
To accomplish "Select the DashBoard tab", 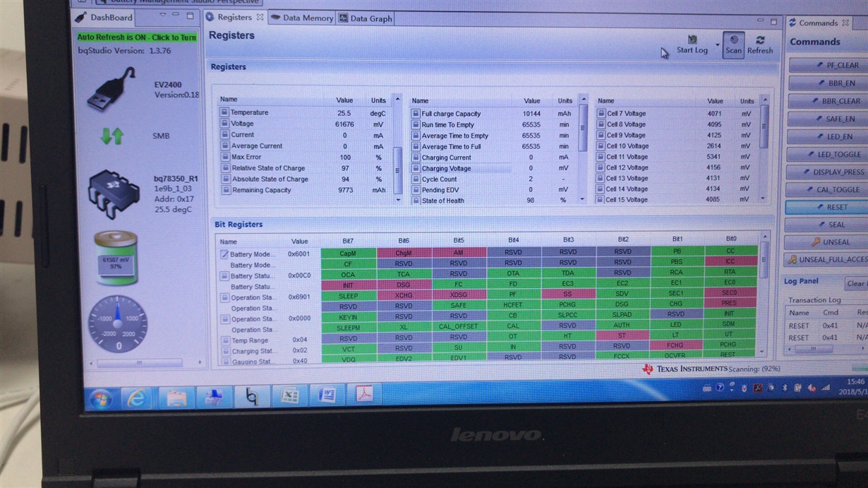I will click(x=104, y=17).
